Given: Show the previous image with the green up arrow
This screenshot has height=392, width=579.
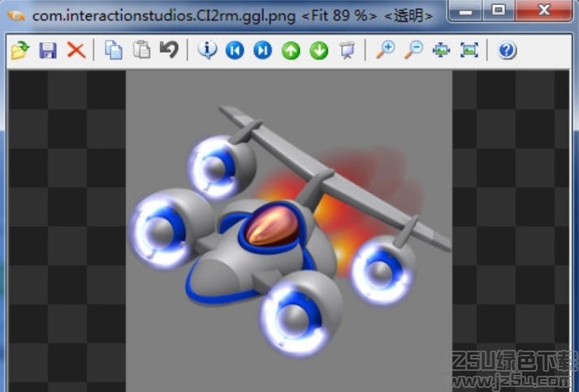Looking at the screenshot, I should pos(291,50).
